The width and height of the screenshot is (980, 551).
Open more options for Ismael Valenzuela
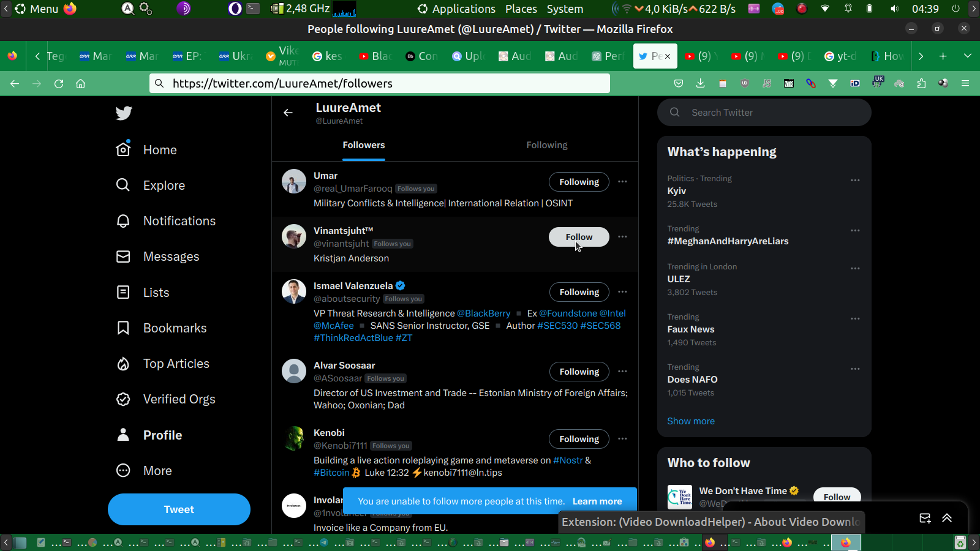click(622, 292)
